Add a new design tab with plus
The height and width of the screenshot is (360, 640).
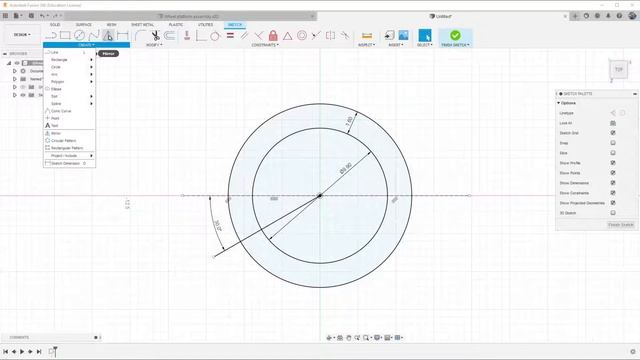[575, 16]
